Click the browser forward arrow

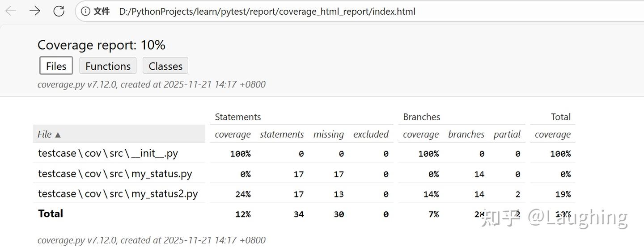click(x=35, y=11)
